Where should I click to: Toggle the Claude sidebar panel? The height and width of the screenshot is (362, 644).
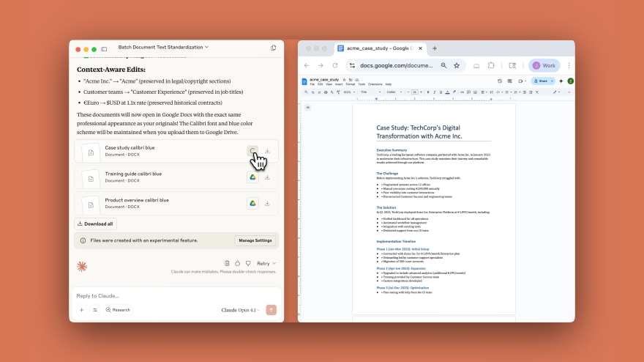tap(104, 48)
